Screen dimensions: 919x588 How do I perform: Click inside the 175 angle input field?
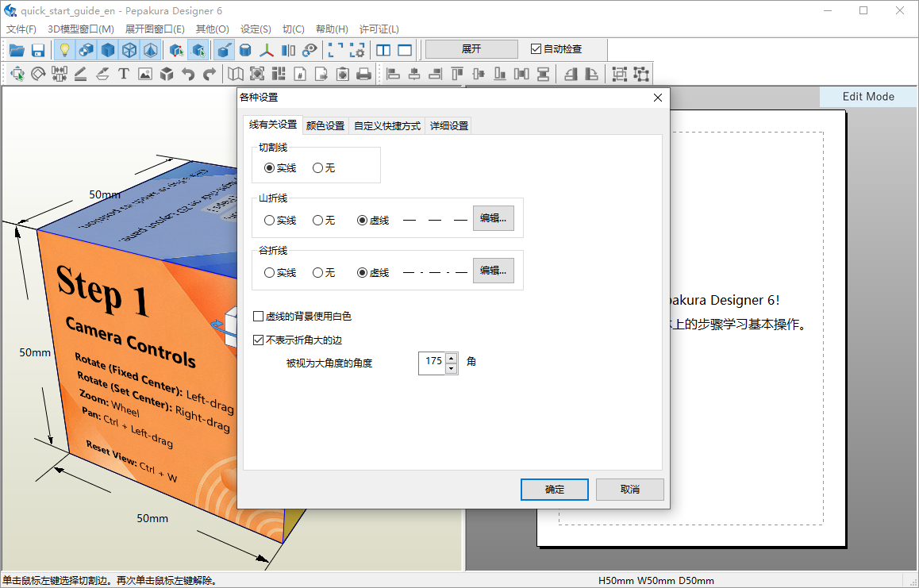pyautogui.click(x=433, y=362)
